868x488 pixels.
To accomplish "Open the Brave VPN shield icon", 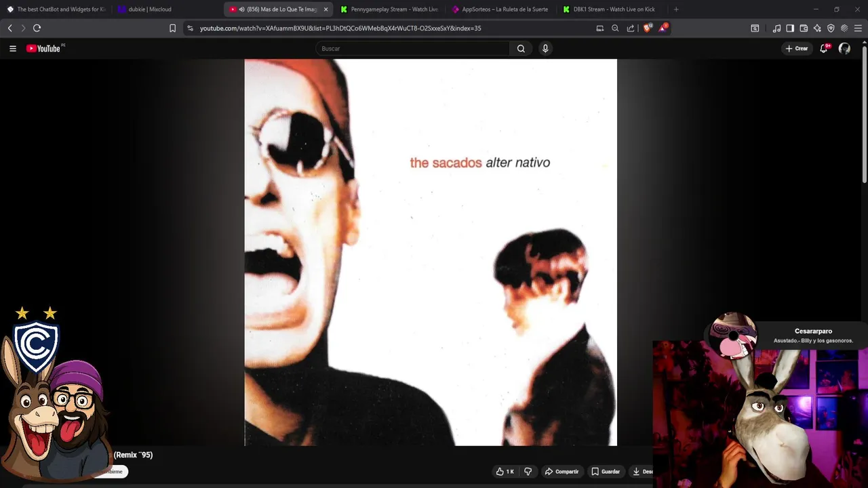I will point(831,28).
